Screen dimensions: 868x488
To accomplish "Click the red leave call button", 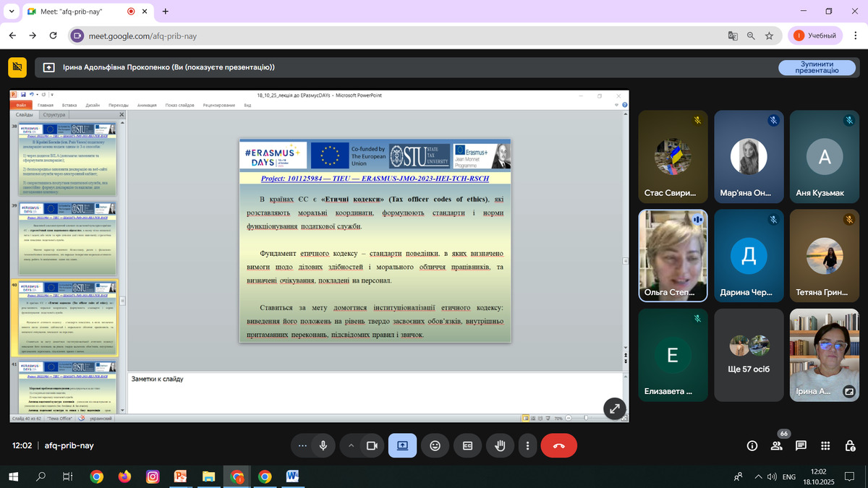I will 558,445.
